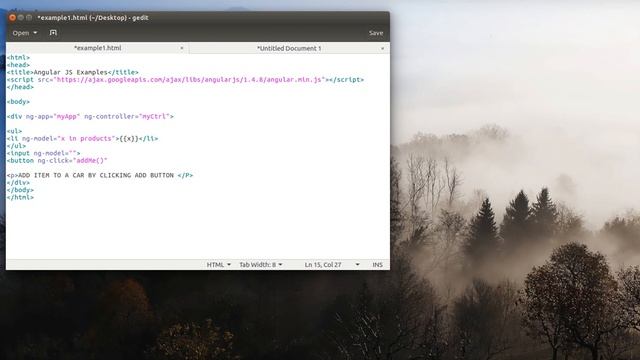Close the gedit window with red button
The image size is (640, 360).
click(x=12, y=18)
